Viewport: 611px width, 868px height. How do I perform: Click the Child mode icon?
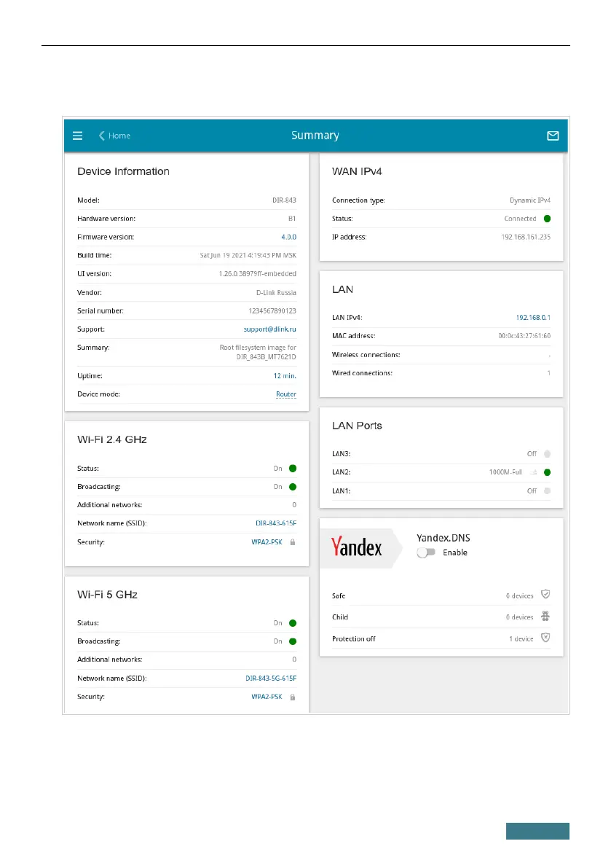coord(545,616)
